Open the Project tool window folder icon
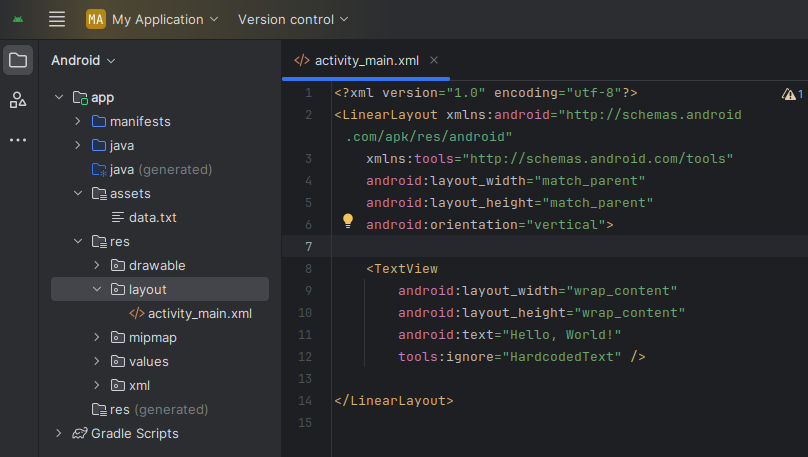The height and width of the screenshot is (457, 808). [18, 60]
